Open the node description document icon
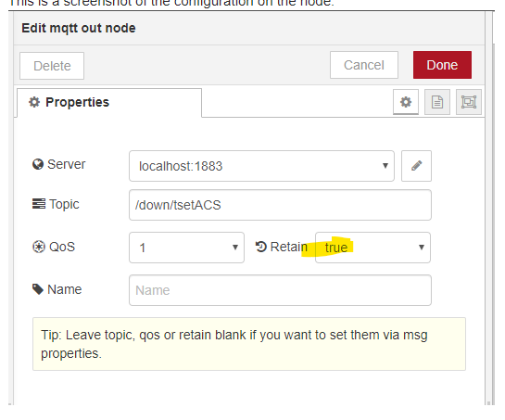 [437, 102]
